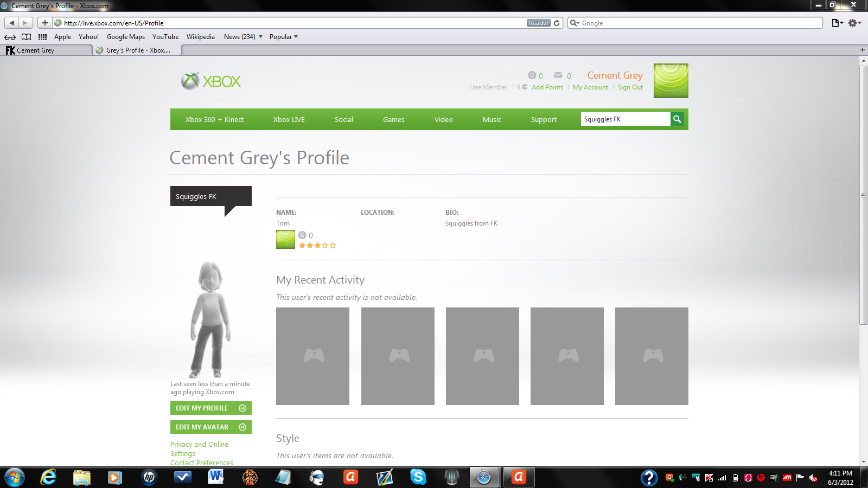Open the Xbox LIVE menu

[289, 119]
